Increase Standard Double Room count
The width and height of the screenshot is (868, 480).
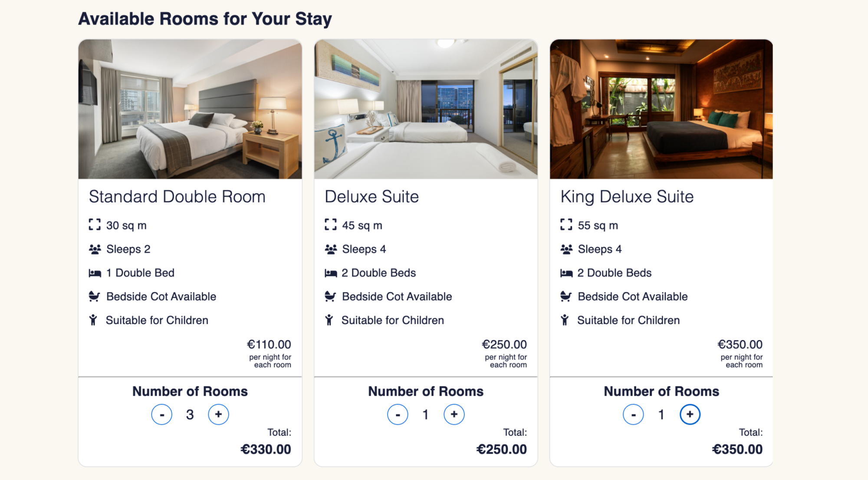pos(218,414)
